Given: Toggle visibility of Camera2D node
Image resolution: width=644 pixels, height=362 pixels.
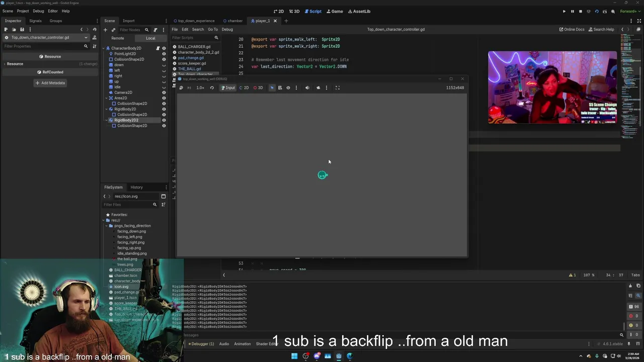Looking at the screenshot, I should pyautogui.click(x=164, y=93).
